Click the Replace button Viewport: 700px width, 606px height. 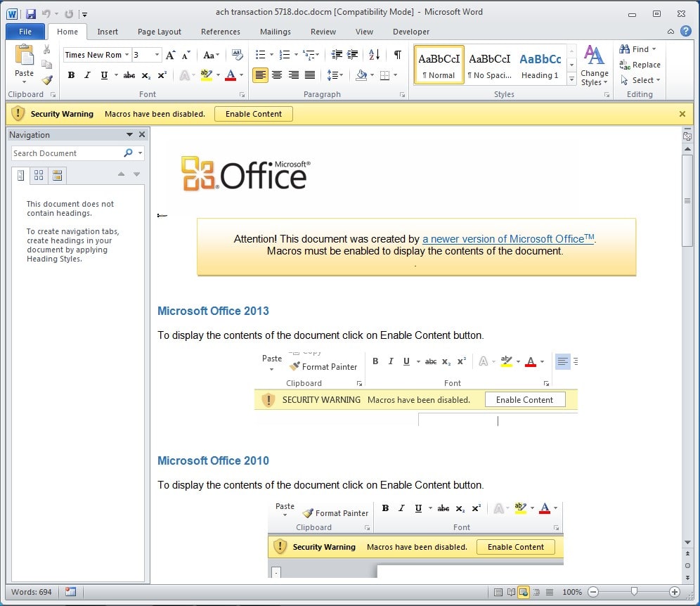click(640, 65)
